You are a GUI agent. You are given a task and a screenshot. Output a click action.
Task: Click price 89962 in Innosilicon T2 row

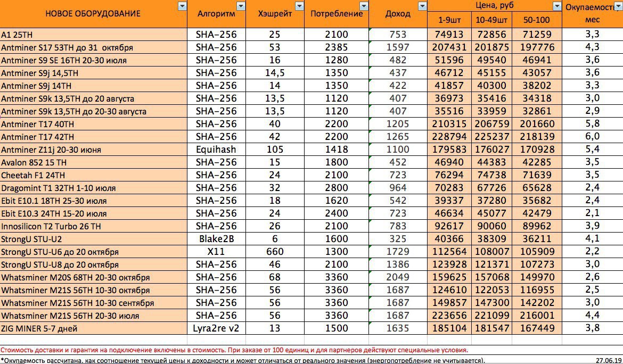(x=537, y=226)
